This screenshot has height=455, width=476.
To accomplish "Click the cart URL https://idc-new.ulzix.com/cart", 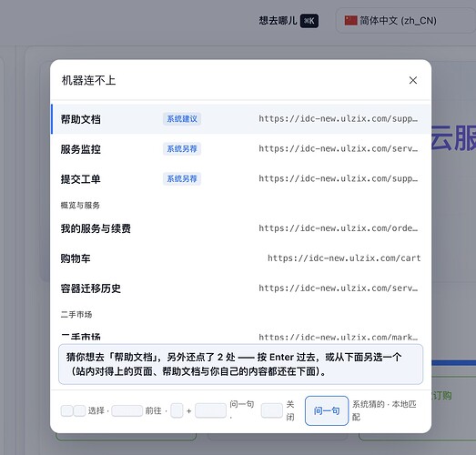I will pyautogui.click(x=344, y=258).
